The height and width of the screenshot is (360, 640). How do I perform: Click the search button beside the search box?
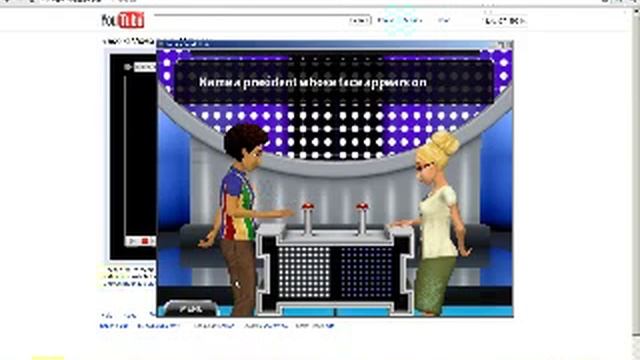360,20
